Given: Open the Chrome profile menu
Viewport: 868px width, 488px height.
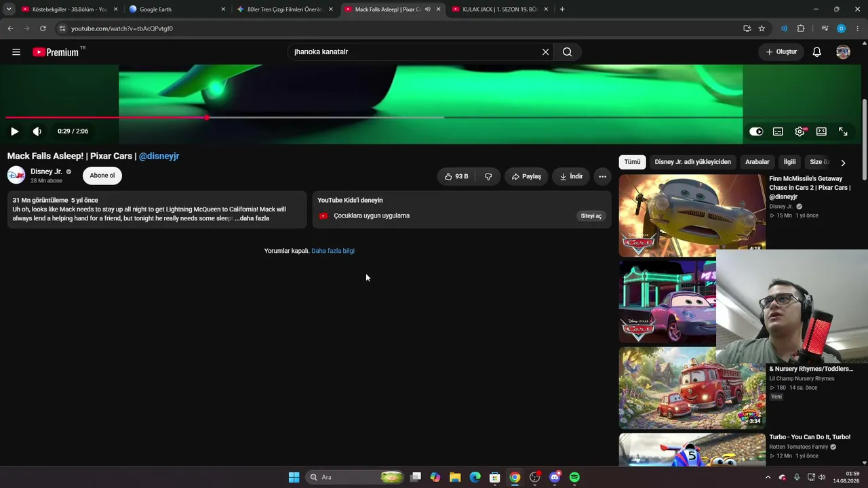Looking at the screenshot, I should [x=841, y=28].
